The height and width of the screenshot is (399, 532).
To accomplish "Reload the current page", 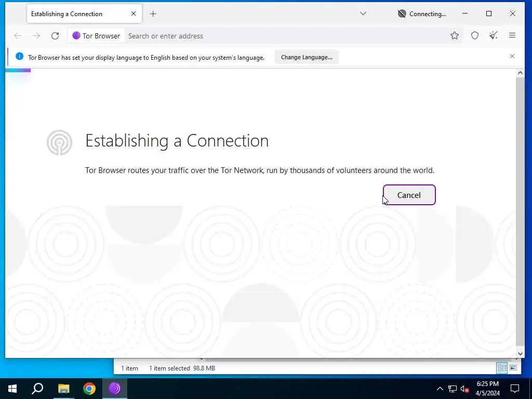I will pyautogui.click(x=55, y=36).
